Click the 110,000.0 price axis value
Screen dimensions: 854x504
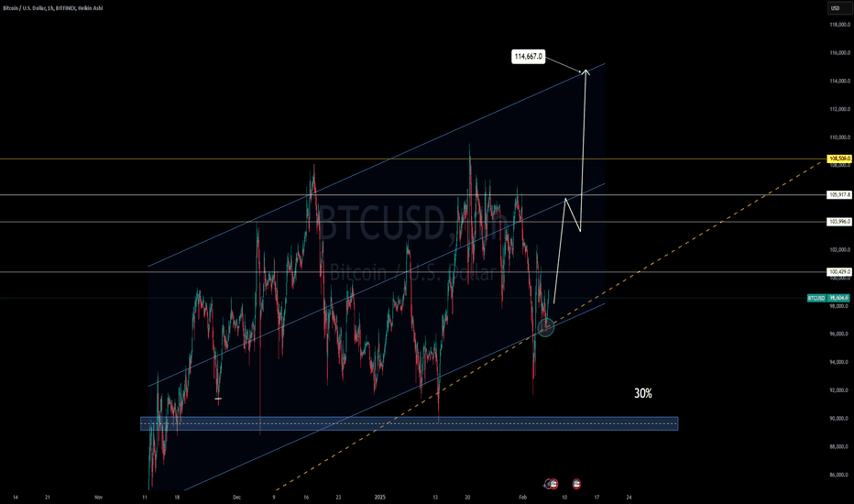[x=839, y=137]
